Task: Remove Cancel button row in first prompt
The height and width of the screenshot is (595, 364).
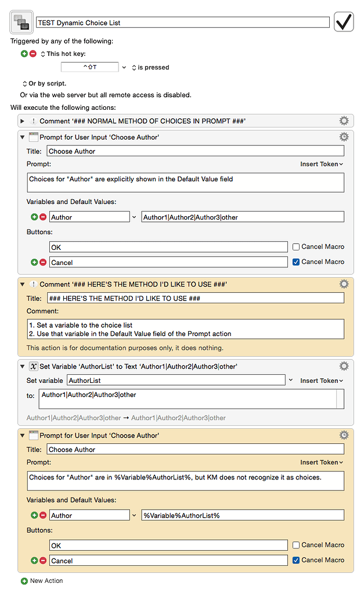Action: click(43, 262)
